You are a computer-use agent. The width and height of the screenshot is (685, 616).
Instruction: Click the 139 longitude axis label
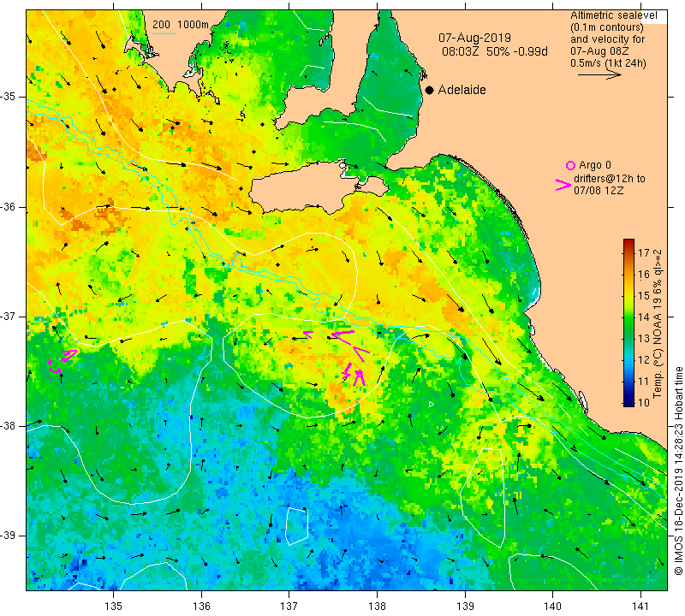465,606
